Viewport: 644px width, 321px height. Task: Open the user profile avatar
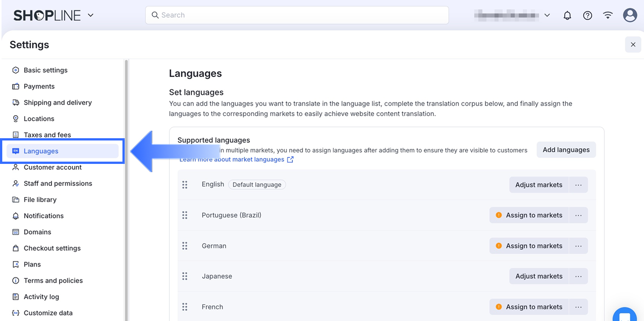click(x=630, y=15)
